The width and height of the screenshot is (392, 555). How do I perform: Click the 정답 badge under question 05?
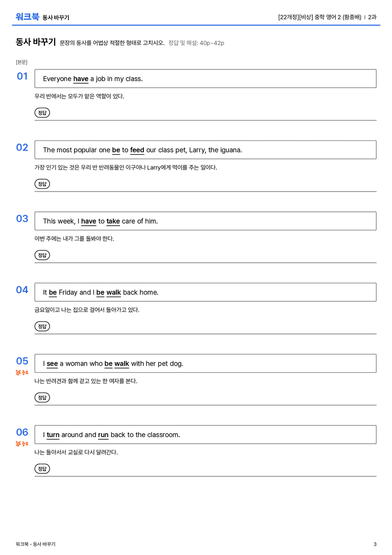(x=42, y=398)
